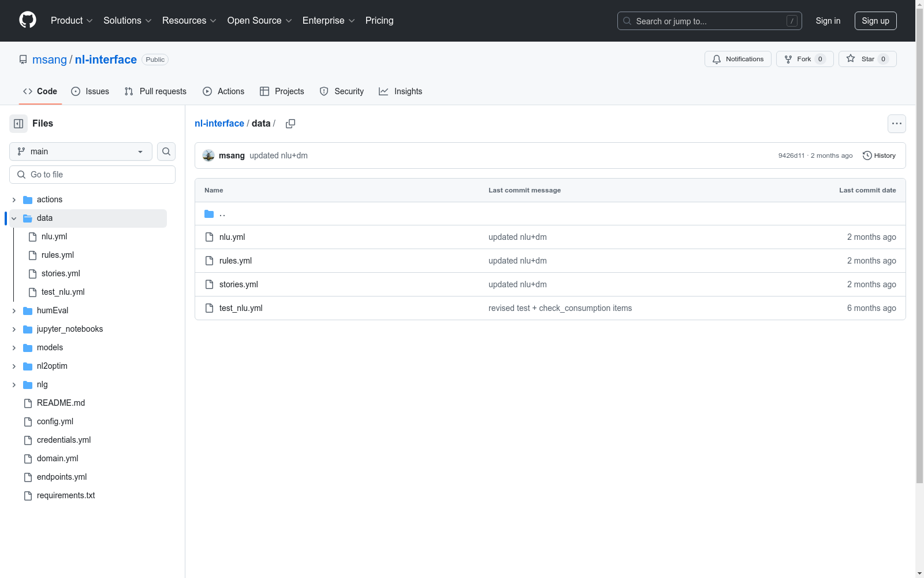Open the Product menu dropdown
Screen dimensions: 924x578
point(72,21)
